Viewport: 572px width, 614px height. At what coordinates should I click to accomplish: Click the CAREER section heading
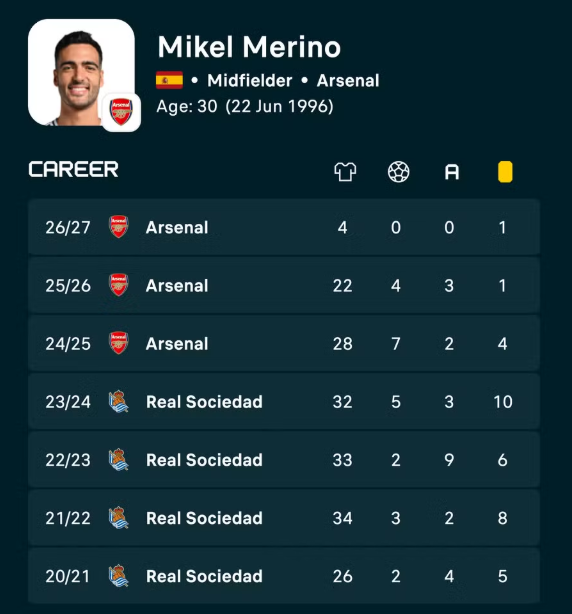(x=74, y=170)
